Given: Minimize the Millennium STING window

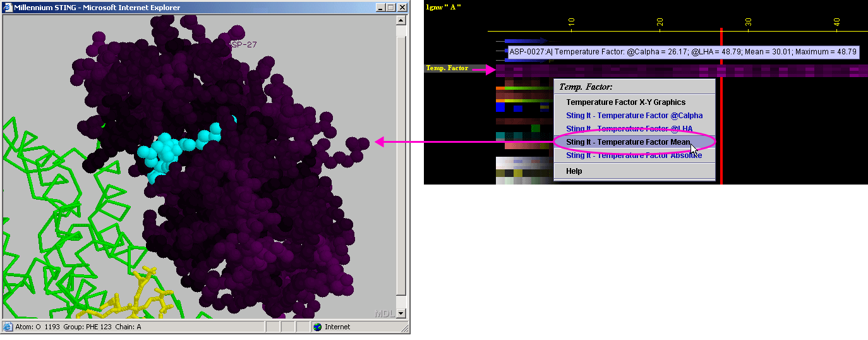Looking at the screenshot, I should tap(380, 8).
